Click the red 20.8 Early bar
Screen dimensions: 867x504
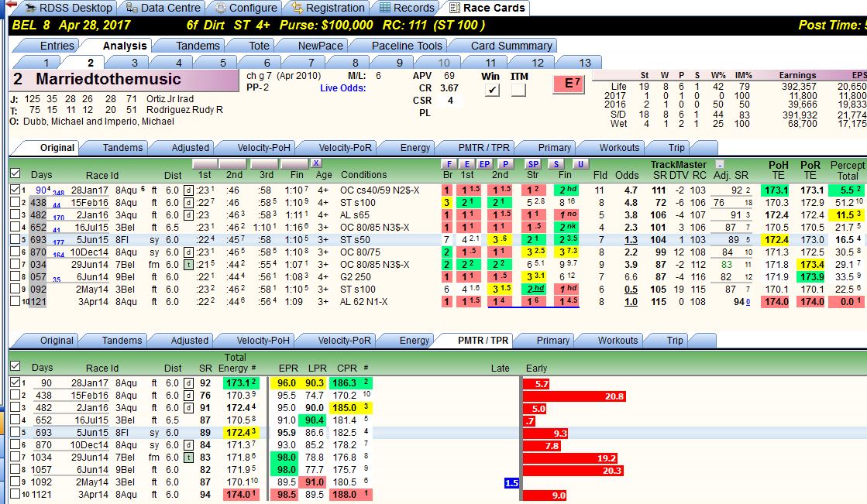[x=574, y=396]
